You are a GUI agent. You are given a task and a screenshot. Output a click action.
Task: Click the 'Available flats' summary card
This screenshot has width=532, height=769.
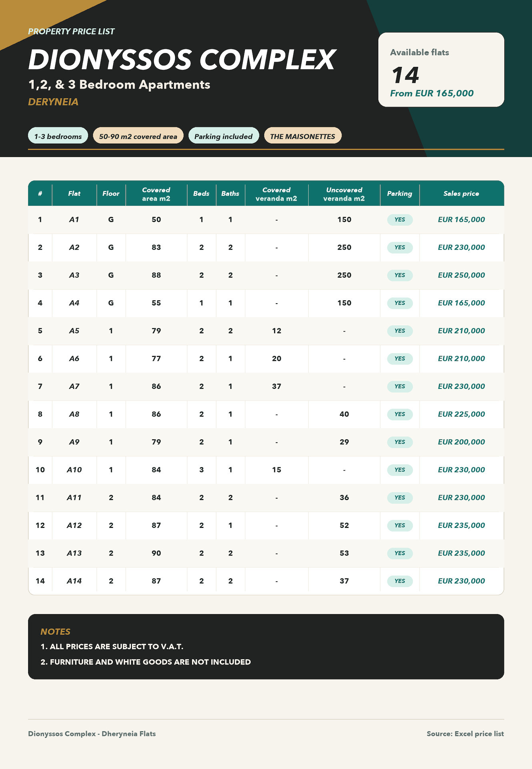[441, 70]
